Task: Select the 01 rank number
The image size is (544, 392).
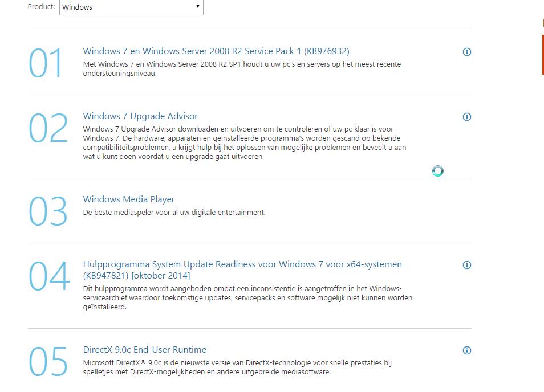Action: [x=45, y=63]
